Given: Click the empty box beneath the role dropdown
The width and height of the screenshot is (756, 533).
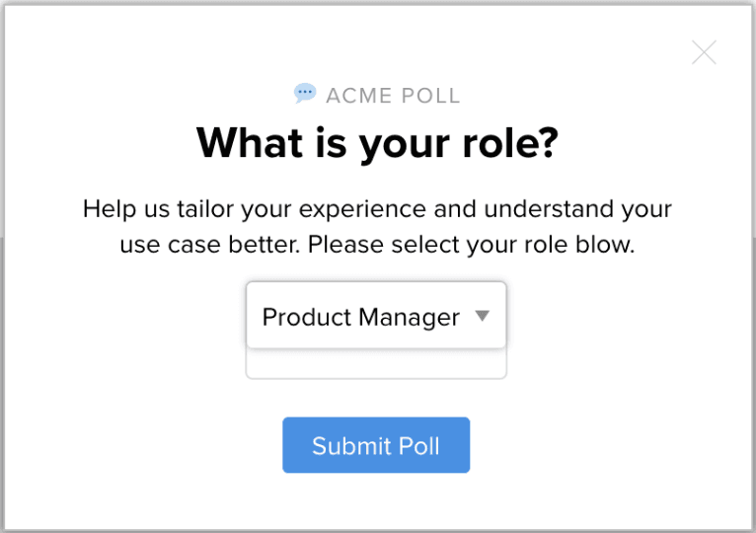Looking at the screenshot, I should (x=376, y=364).
